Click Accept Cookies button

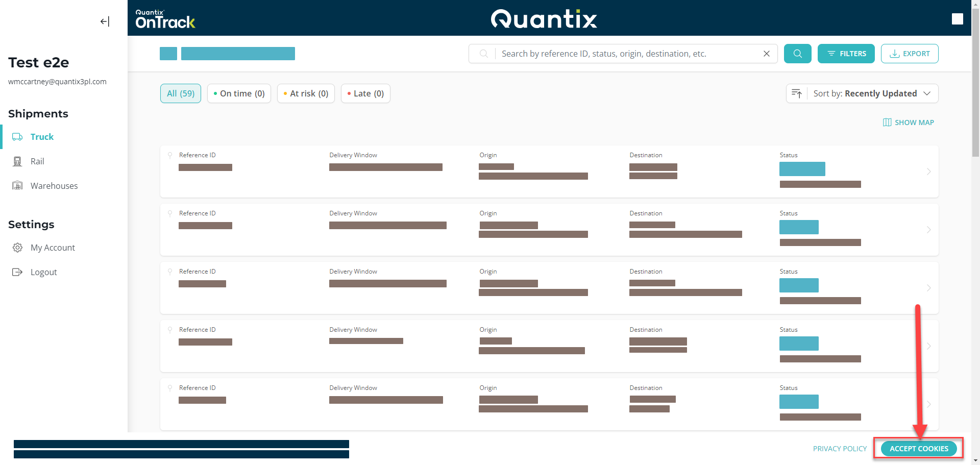coord(918,449)
